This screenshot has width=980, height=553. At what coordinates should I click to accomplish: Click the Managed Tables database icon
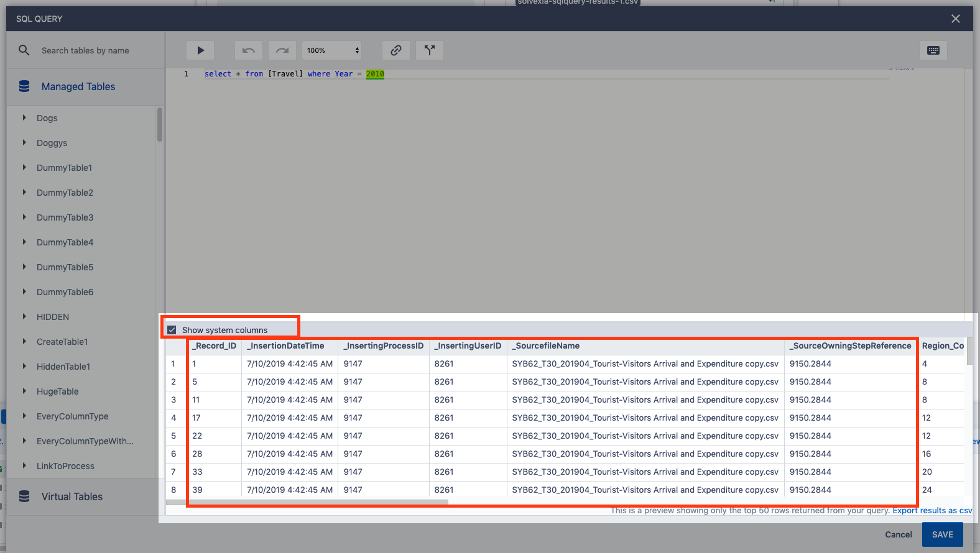(x=24, y=86)
